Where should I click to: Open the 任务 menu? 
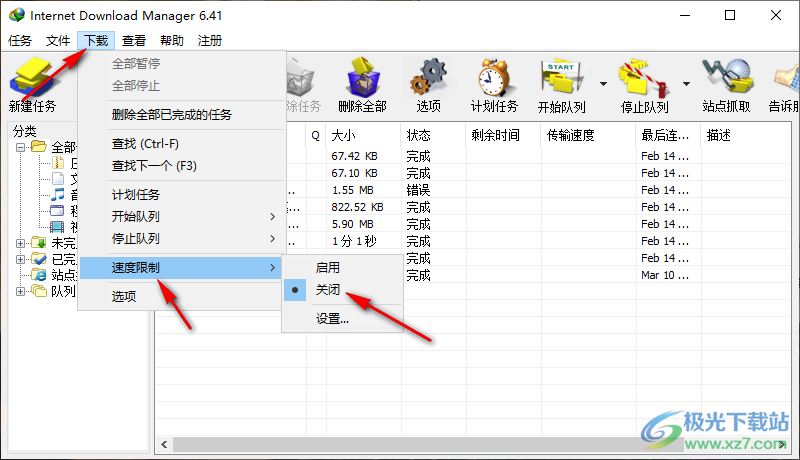pyautogui.click(x=20, y=41)
